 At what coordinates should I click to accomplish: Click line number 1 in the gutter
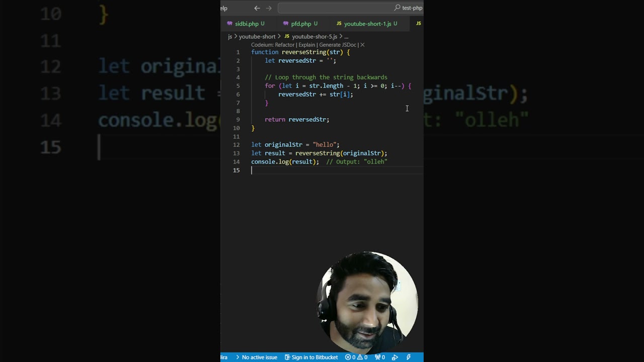tap(238, 52)
